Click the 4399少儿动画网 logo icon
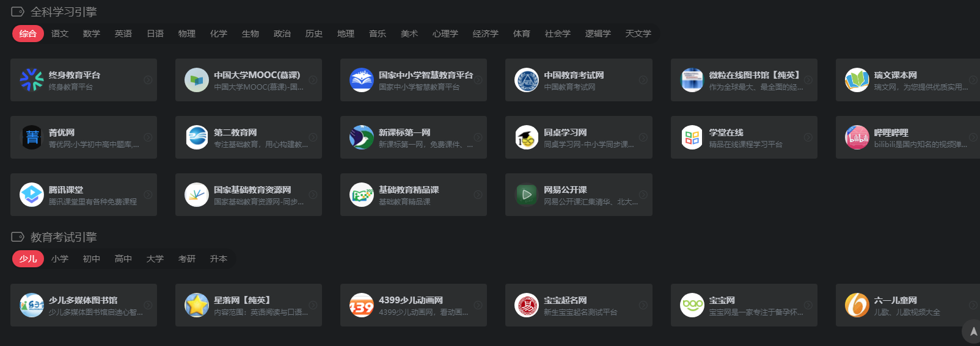Image resolution: width=980 pixels, height=346 pixels. click(x=361, y=305)
